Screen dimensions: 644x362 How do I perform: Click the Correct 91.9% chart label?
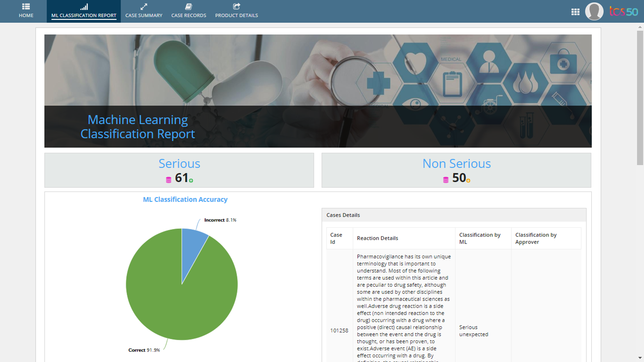[144, 350]
